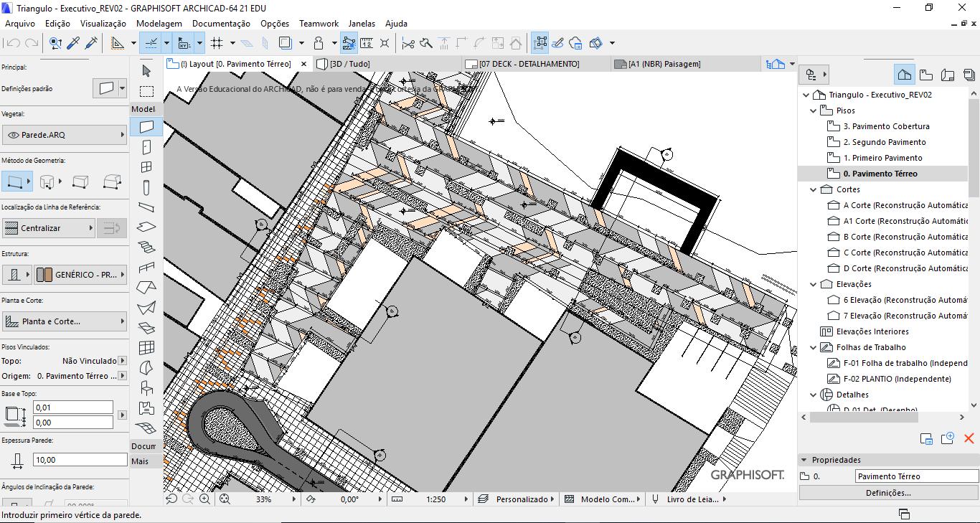Image resolution: width=980 pixels, height=523 pixels.
Task: Select the Roof tool
Action: point(146,288)
